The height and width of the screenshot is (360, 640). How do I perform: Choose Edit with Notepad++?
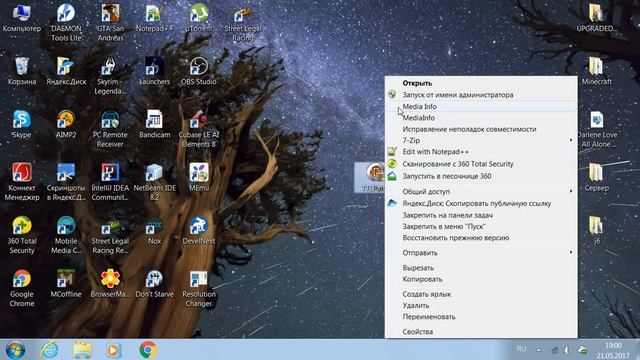click(481, 151)
